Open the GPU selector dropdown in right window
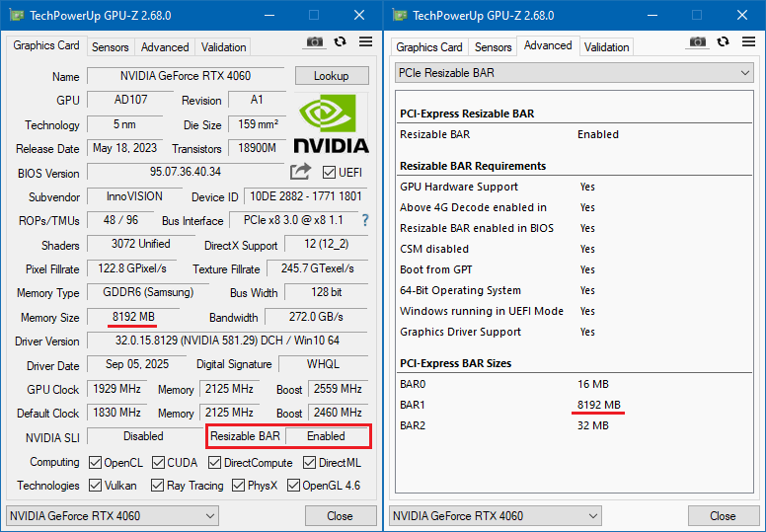766x532 pixels. coord(495,516)
